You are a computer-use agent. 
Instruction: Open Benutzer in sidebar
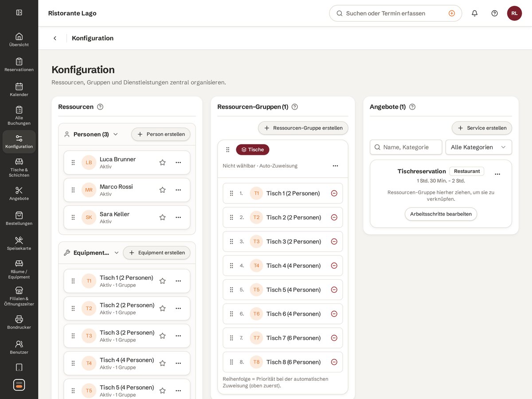(19, 347)
